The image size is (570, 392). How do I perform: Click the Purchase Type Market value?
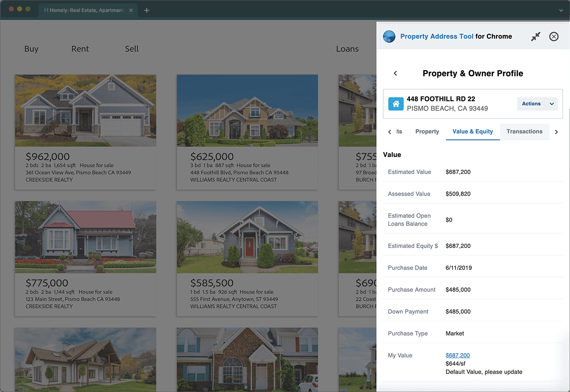click(x=455, y=334)
